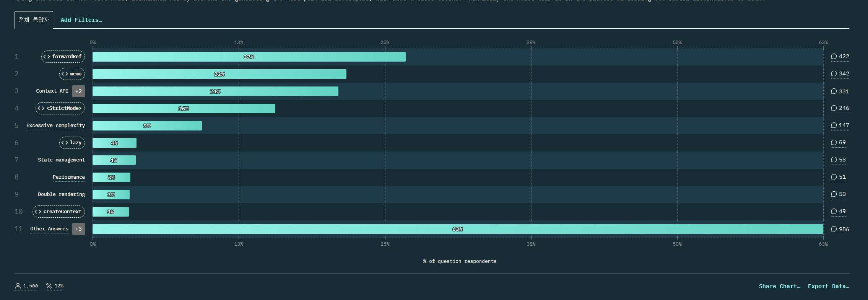The height and width of the screenshot is (300, 868).
Task: Open comments for the forwardRef row (422)
Action: point(840,57)
